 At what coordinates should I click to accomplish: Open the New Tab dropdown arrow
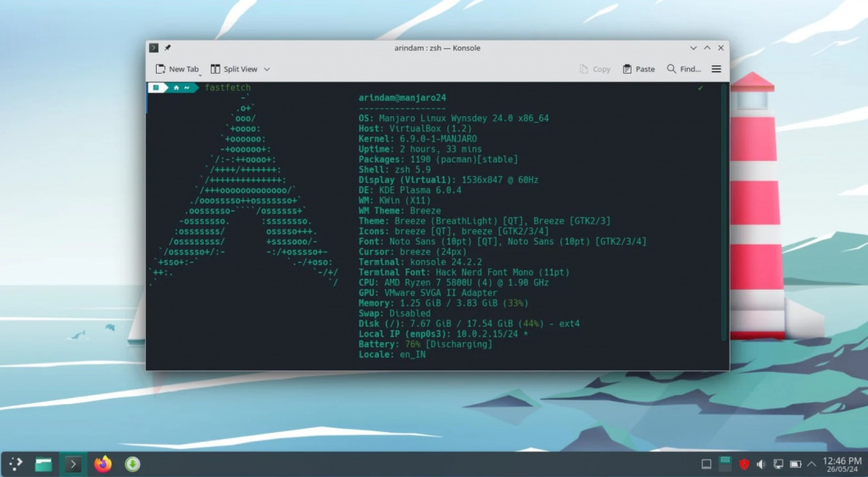[x=200, y=75]
